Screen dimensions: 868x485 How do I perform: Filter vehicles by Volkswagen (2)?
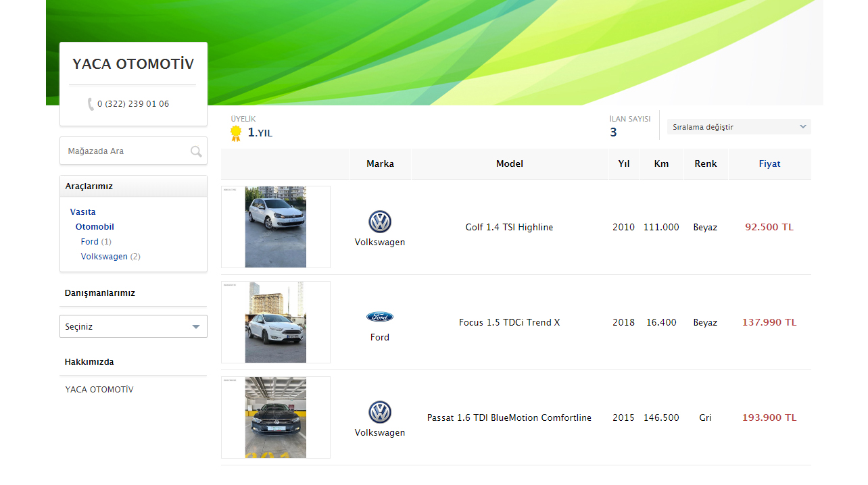click(x=111, y=257)
